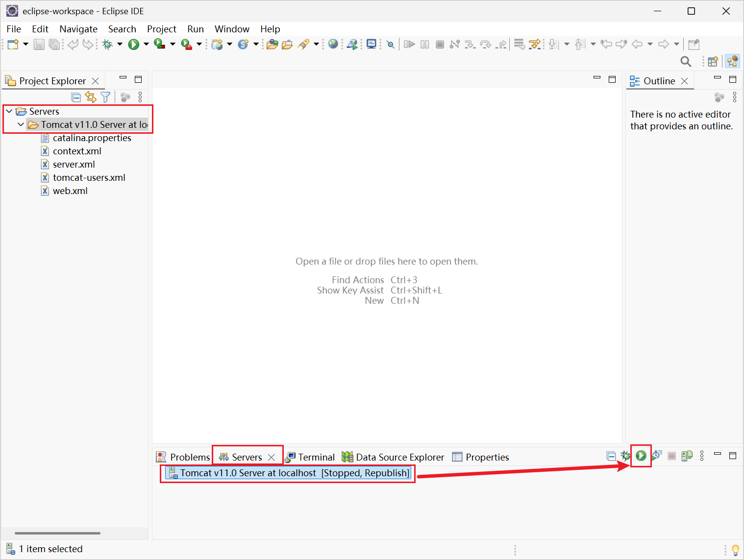The height and width of the screenshot is (560, 744).
Task: Switch to the Properties tab
Action: point(481,457)
